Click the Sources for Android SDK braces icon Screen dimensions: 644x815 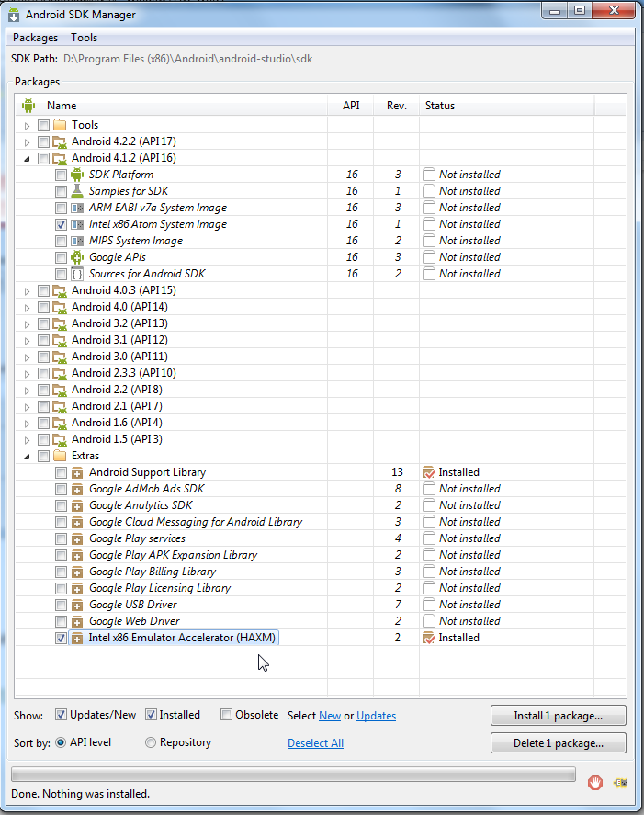coord(77,274)
